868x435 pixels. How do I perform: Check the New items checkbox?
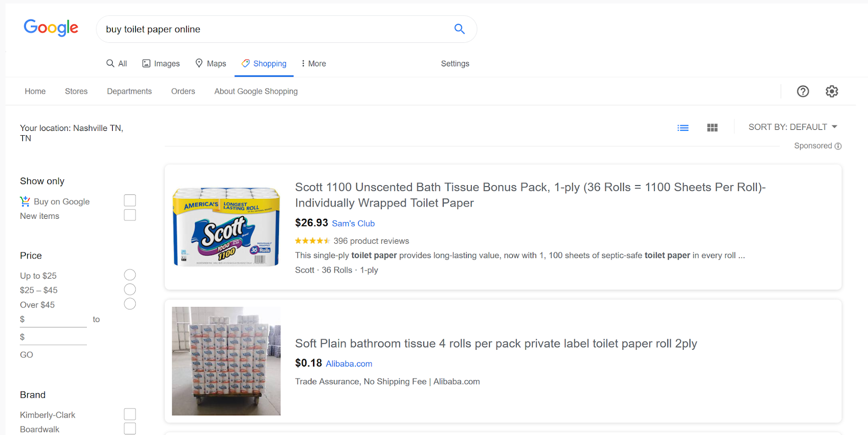click(130, 215)
